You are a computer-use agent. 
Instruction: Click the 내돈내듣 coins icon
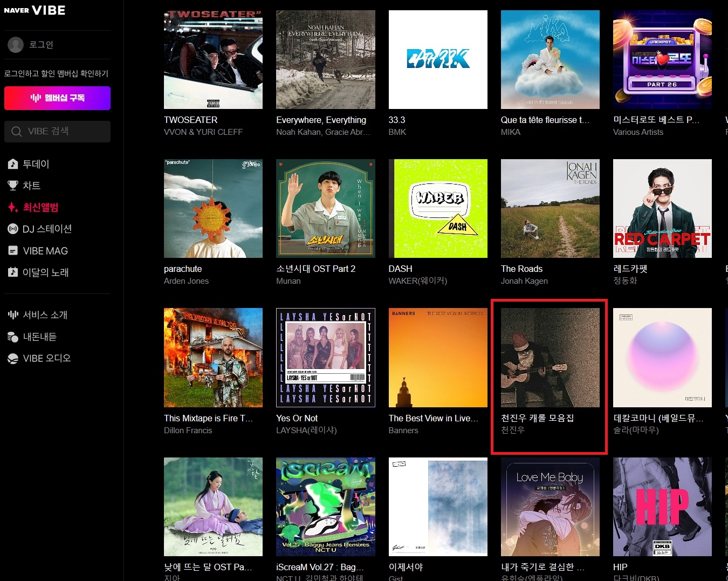pos(13,337)
